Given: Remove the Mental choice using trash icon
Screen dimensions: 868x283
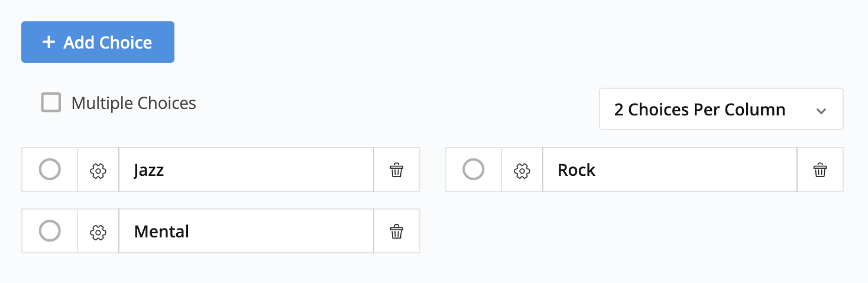Looking at the screenshot, I should (x=397, y=231).
